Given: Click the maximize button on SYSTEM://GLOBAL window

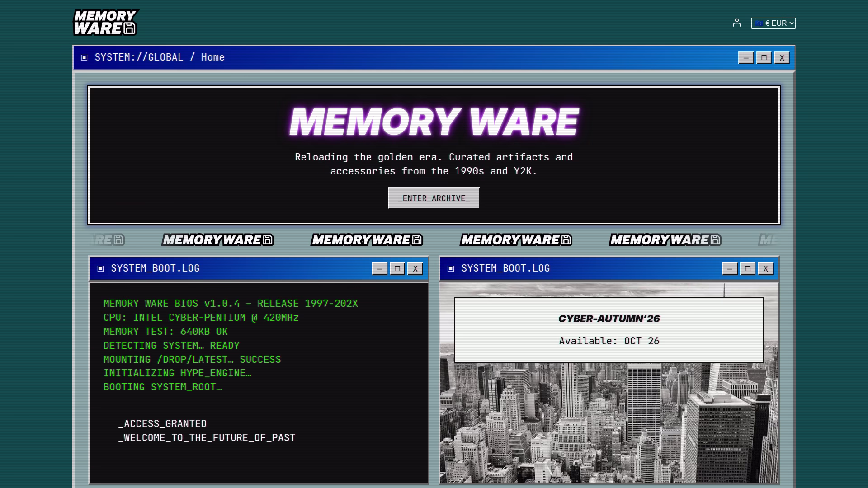Looking at the screenshot, I should click(764, 57).
